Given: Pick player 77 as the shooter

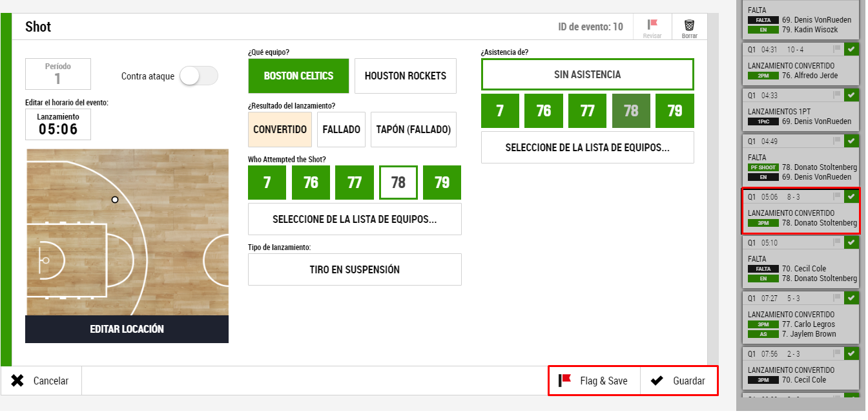Looking at the screenshot, I should [355, 182].
